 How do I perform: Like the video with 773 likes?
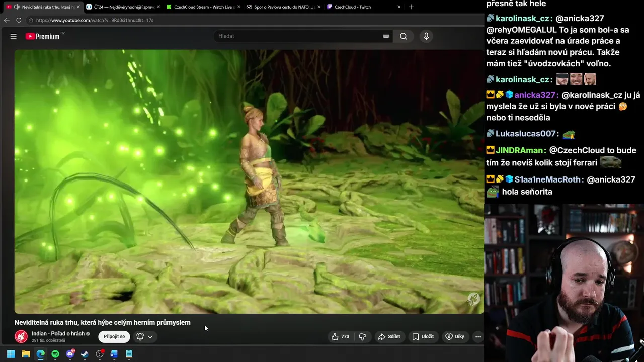click(x=340, y=336)
